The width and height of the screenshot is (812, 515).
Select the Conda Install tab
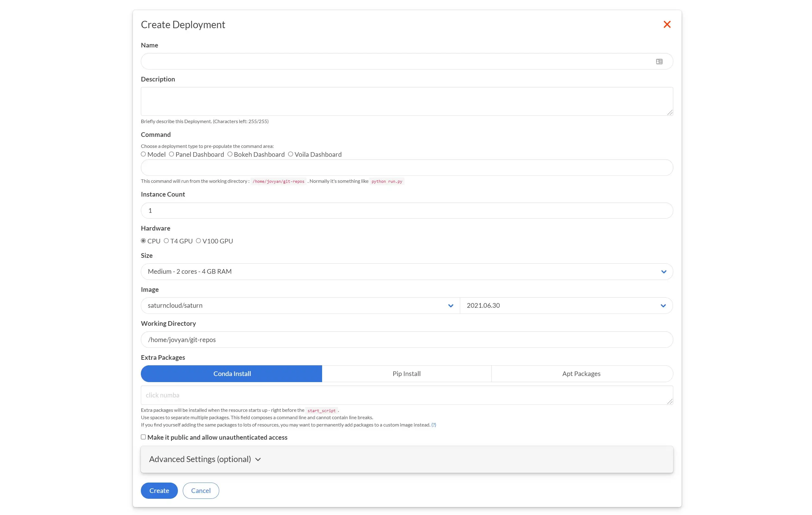(x=231, y=373)
